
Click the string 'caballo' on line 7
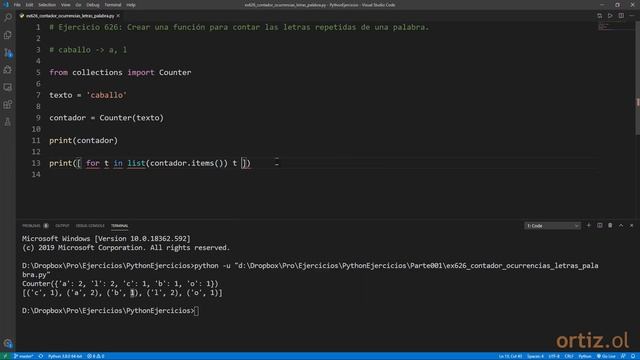(107, 95)
